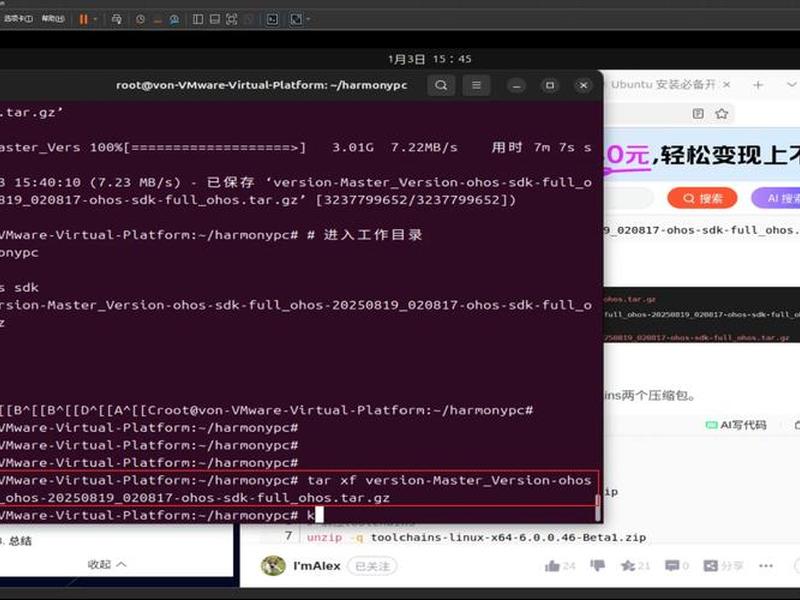Toggle reader view icon in the address bar
Image resolution: width=800 pixels, height=600 pixels.
tap(698, 113)
